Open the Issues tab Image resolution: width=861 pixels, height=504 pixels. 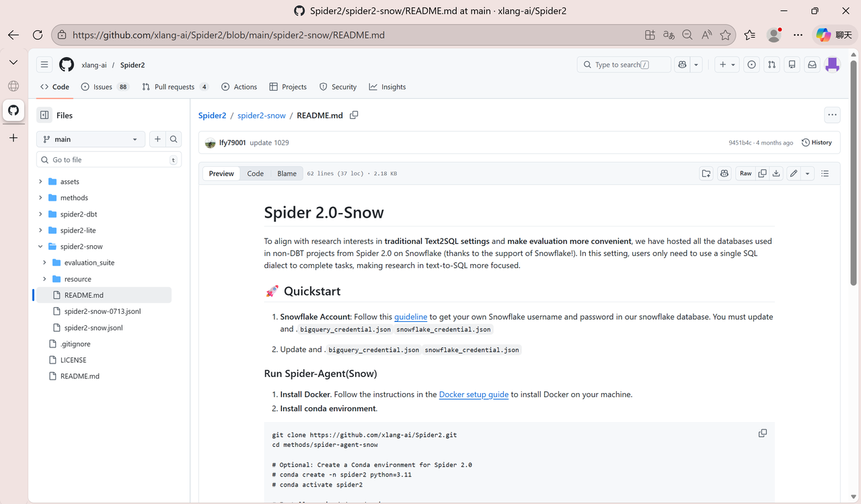[x=104, y=87]
